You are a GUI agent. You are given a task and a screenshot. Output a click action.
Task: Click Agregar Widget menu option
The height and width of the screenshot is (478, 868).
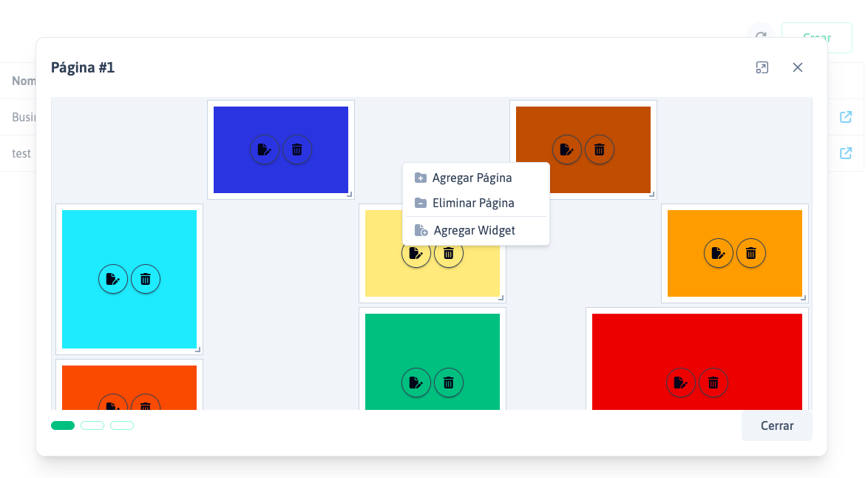(x=474, y=230)
